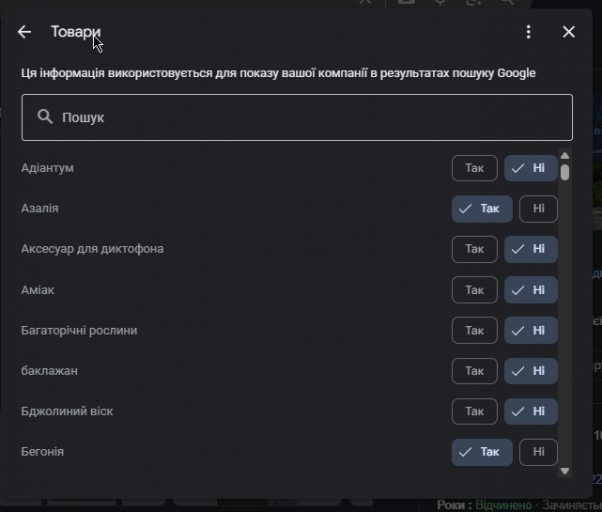Close the Товари dialog with X
Image resolution: width=602 pixels, height=512 pixels.
pyautogui.click(x=569, y=32)
